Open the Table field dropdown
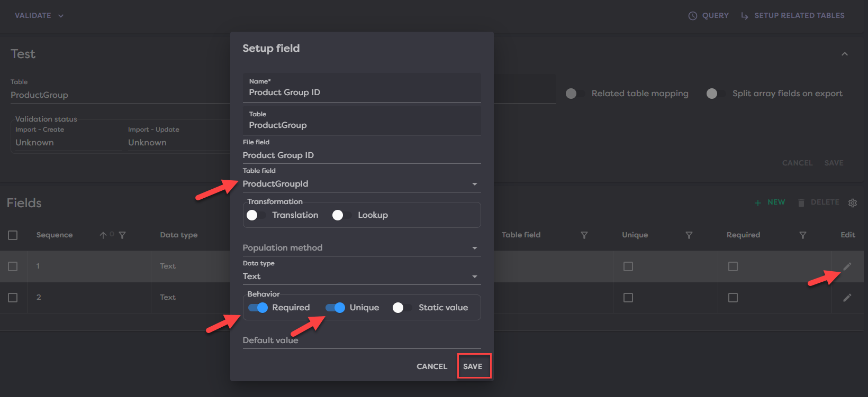Screen dimensions: 868x397 click(x=474, y=184)
